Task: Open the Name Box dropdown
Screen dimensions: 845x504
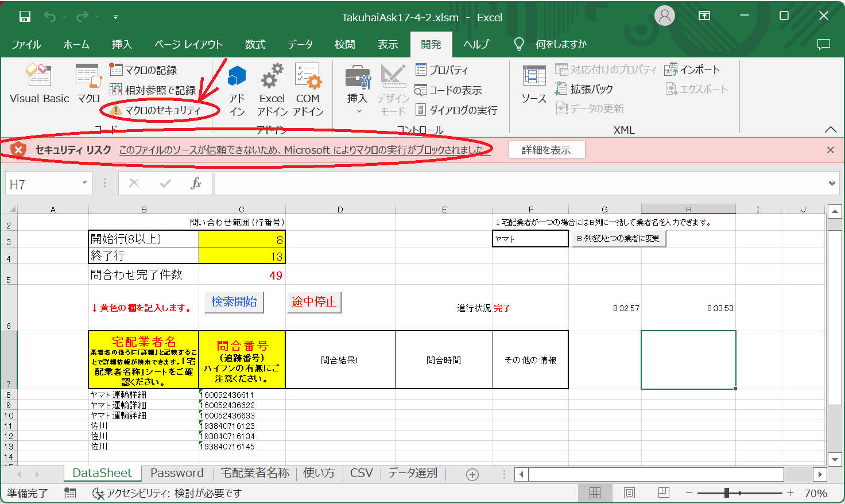Action: coord(84,183)
